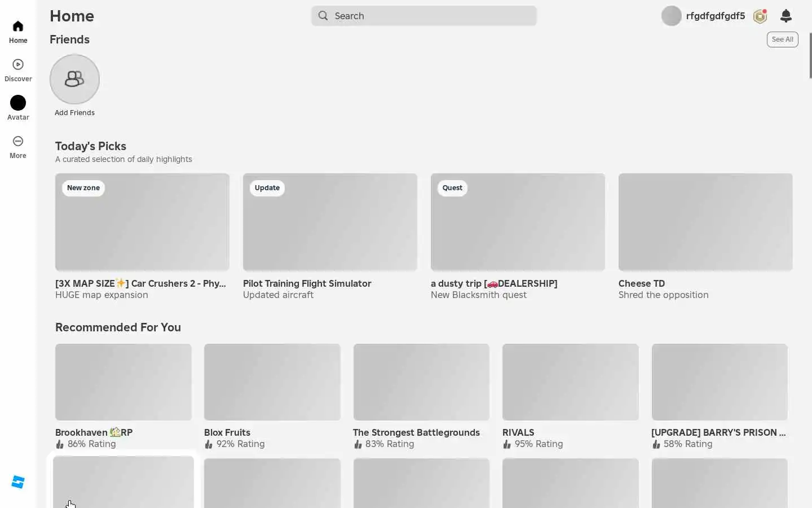
Task: Click the page vertical scrollbar
Action: 810,55
